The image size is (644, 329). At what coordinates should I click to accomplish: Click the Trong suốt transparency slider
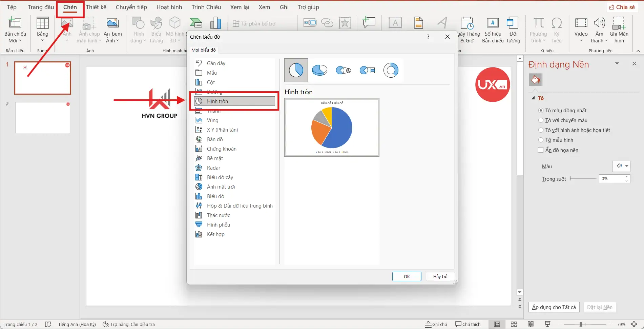(x=583, y=179)
